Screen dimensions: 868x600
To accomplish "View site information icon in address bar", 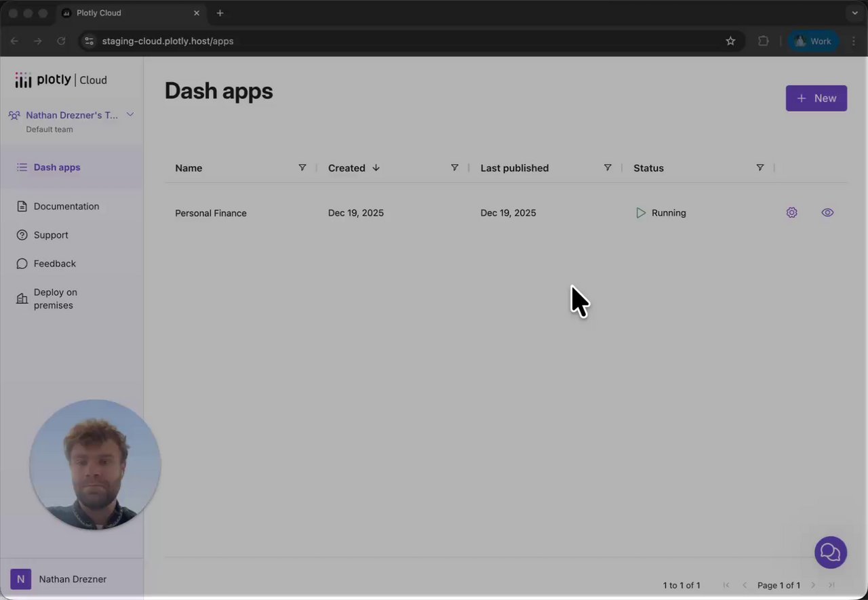I will pyautogui.click(x=89, y=41).
